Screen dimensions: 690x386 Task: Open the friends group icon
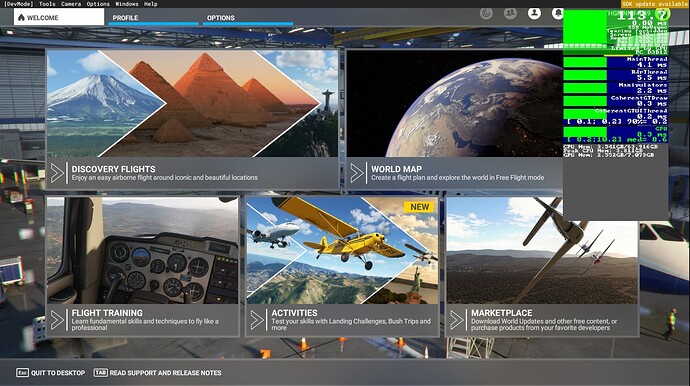point(510,13)
